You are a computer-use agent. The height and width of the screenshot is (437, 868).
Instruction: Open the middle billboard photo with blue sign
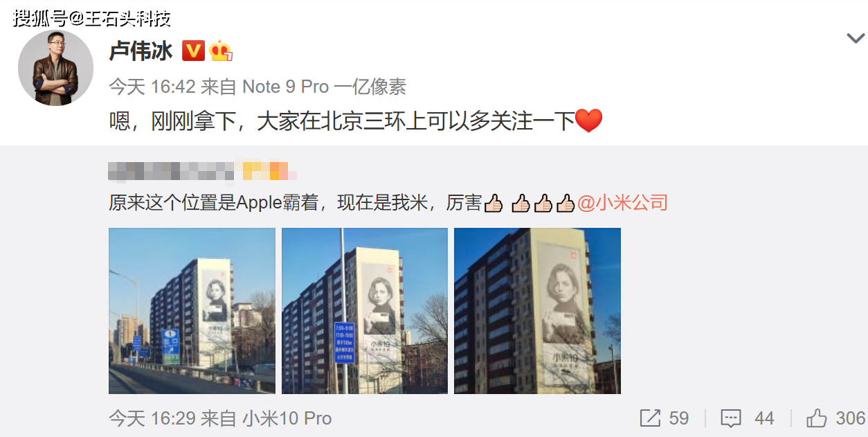365,311
